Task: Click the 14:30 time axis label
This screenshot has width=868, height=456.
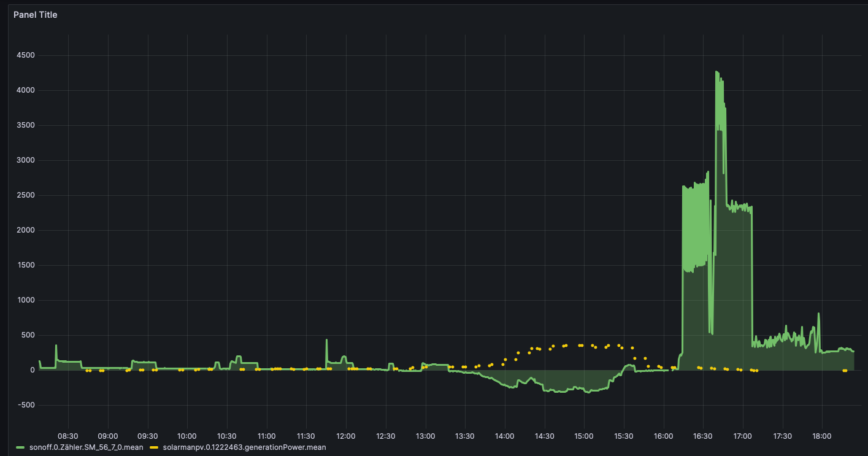Action: click(544, 436)
